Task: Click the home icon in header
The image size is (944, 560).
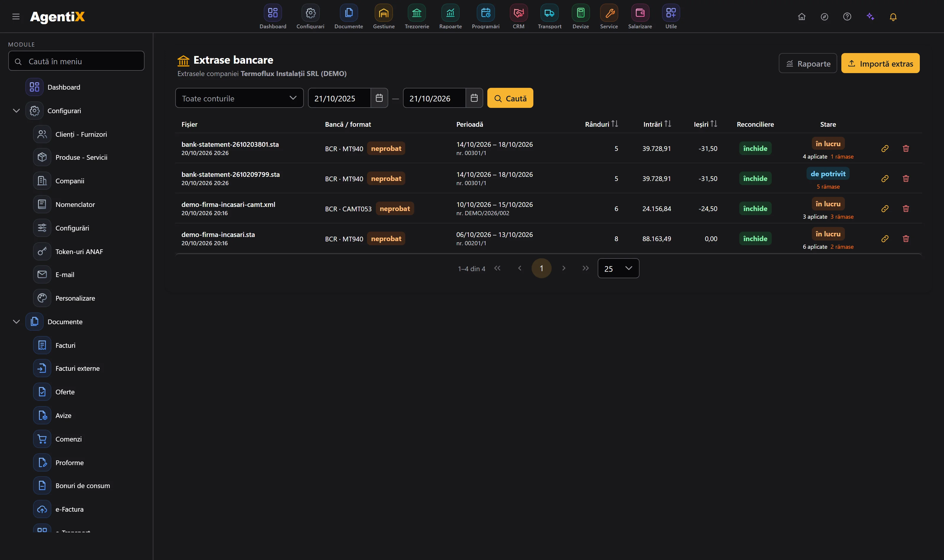Action: pyautogui.click(x=802, y=17)
